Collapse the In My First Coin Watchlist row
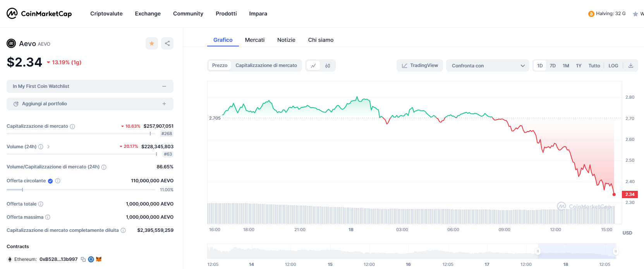This screenshot has width=644, height=269. (x=164, y=86)
